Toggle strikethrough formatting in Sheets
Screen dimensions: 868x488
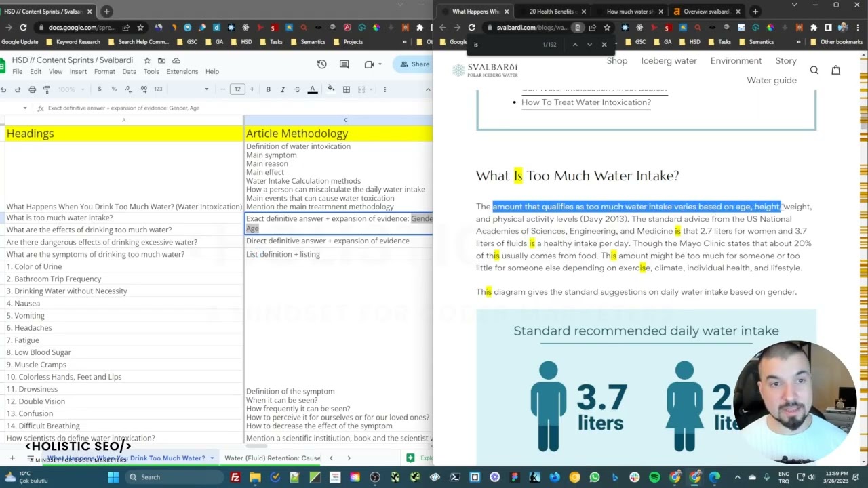[297, 89]
